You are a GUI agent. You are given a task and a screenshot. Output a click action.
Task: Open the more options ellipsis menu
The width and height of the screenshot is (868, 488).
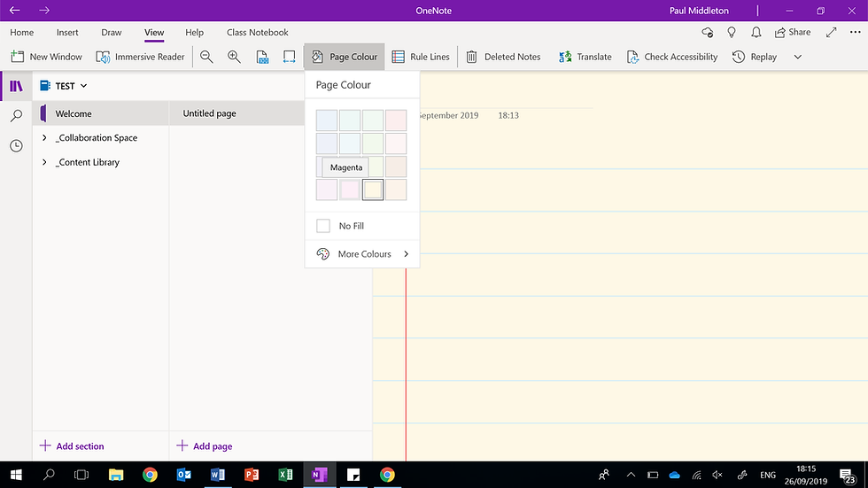856,32
